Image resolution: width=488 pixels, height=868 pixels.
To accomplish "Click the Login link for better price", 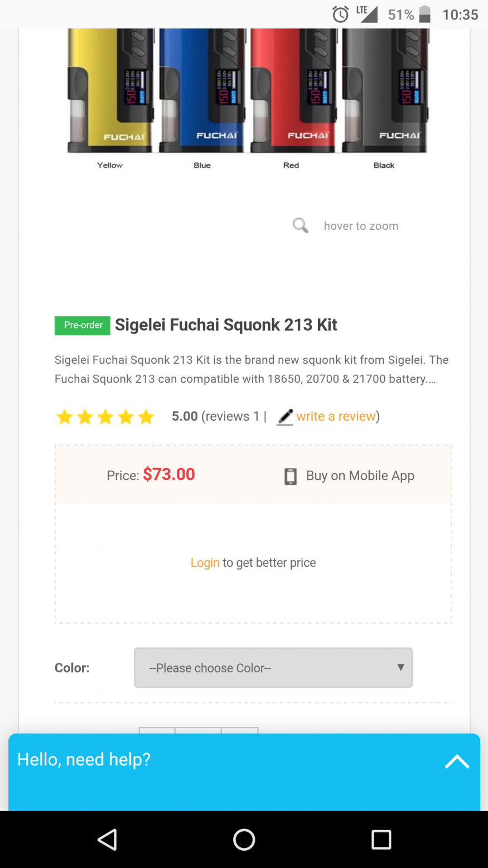I will coord(205,563).
